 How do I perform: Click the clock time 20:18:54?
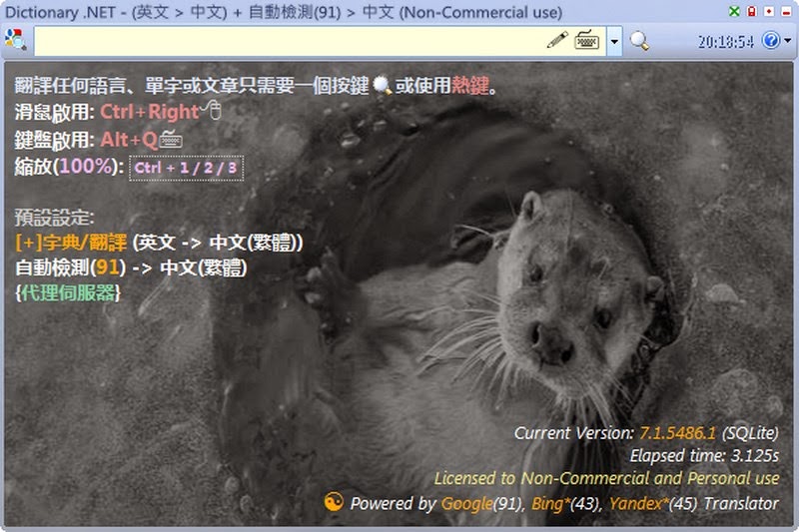pyautogui.click(x=726, y=41)
